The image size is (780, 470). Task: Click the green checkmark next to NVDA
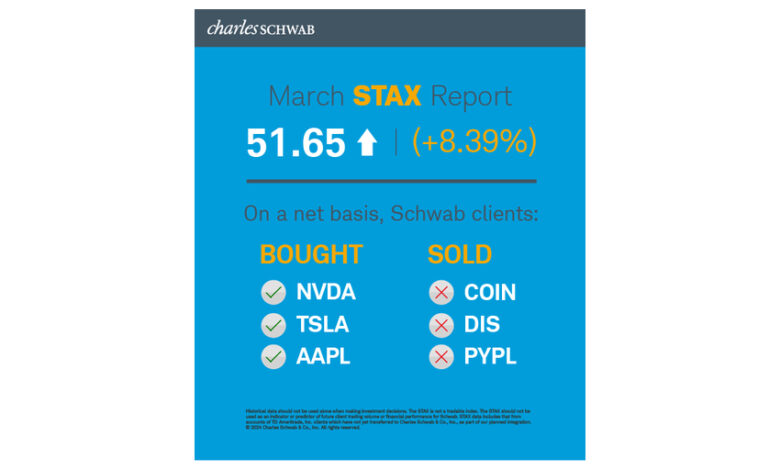tap(273, 292)
